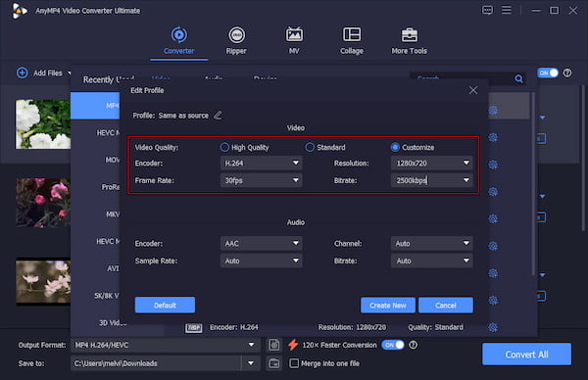This screenshot has width=588, height=380.
Task: Click the Recently Used tab
Action: (109, 79)
